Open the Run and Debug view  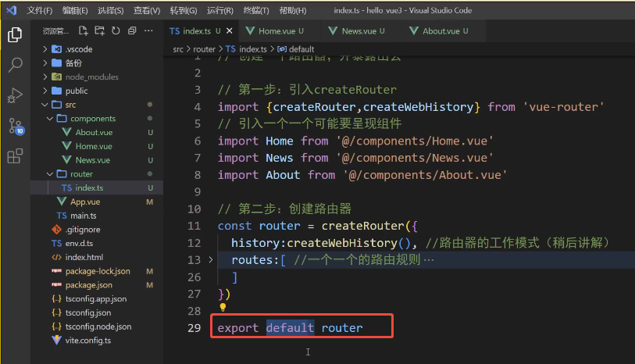(x=15, y=95)
